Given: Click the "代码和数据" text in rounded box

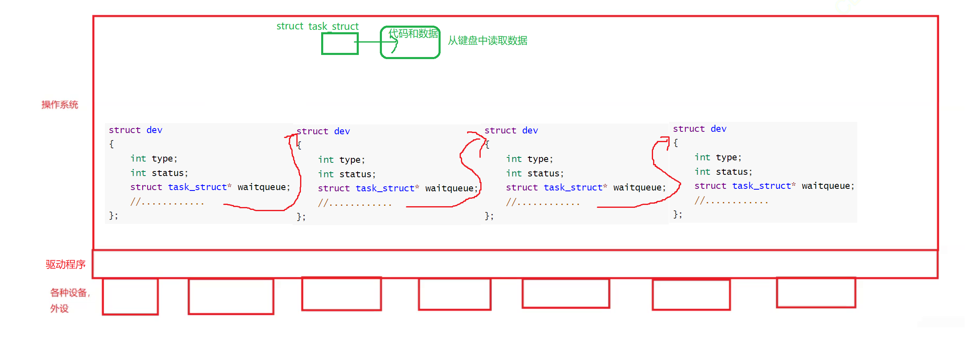Looking at the screenshot, I should 413,33.
